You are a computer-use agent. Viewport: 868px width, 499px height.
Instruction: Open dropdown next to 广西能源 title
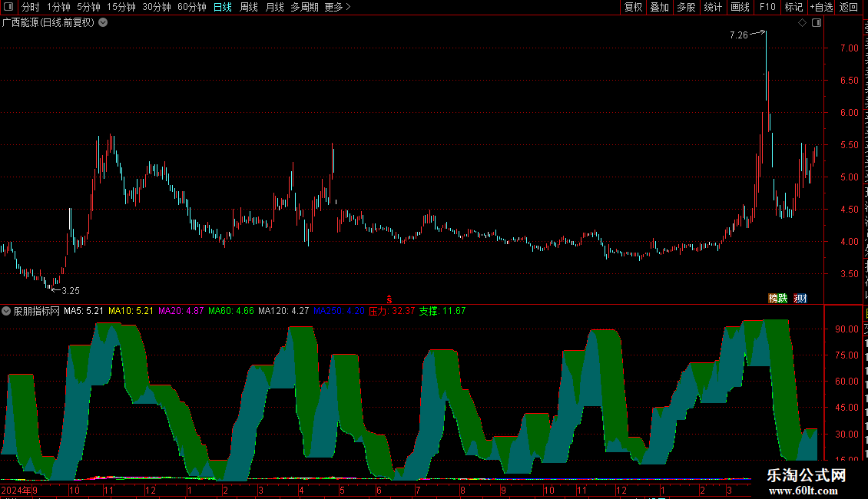103,23
